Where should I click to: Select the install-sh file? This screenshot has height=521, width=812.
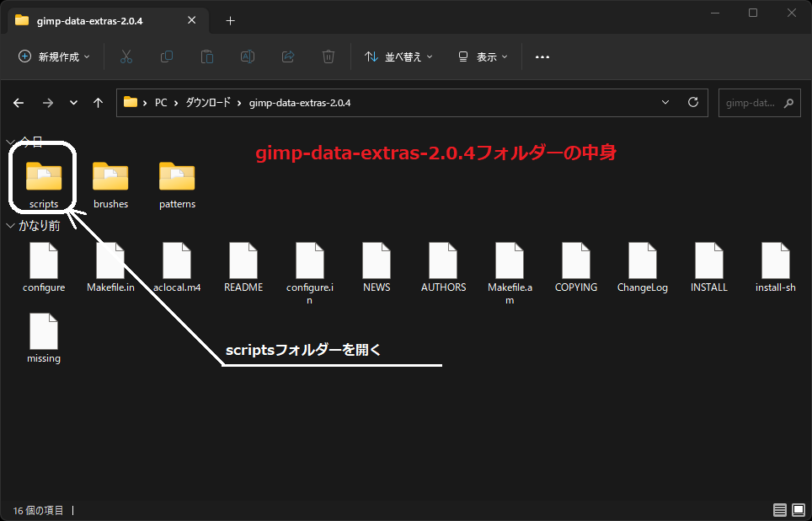[x=775, y=267]
